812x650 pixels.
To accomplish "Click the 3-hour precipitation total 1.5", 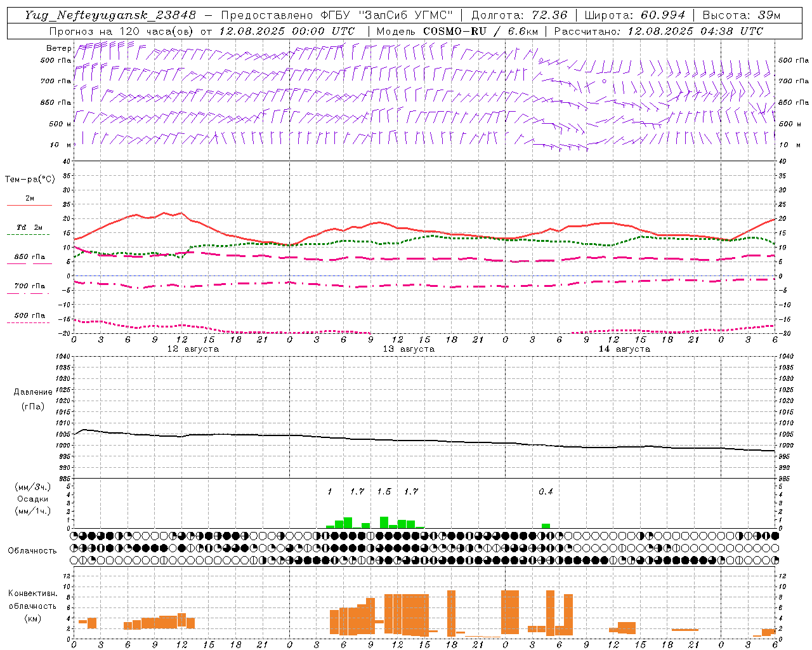I will (384, 492).
